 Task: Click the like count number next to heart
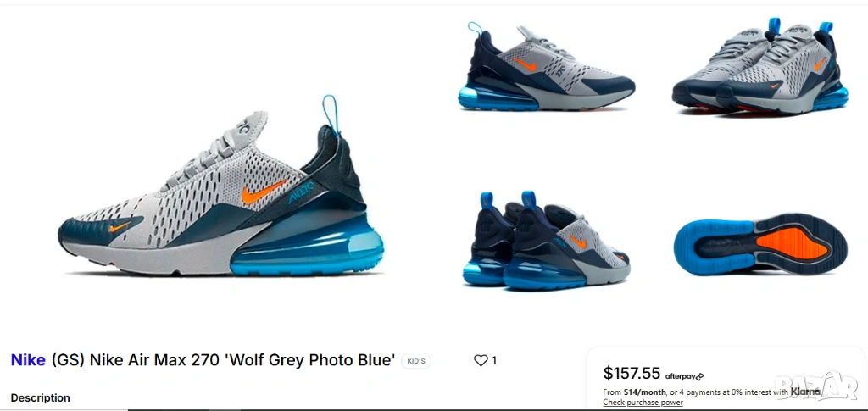[494, 360]
